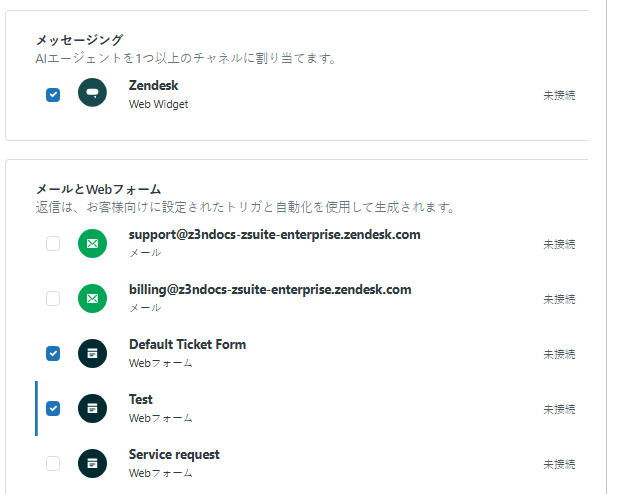This screenshot has height=494, width=618.
Task: Click the green mail icon for support email
Action: (x=92, y=244)
